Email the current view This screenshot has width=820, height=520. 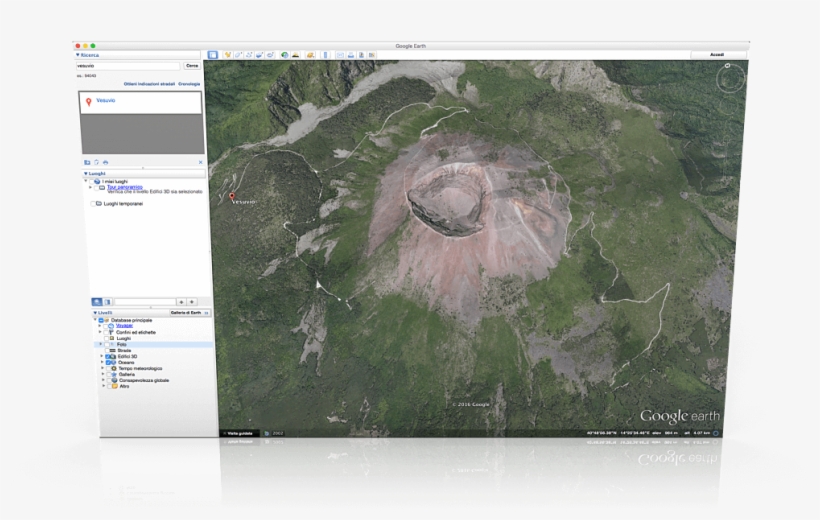coord(340,55)
